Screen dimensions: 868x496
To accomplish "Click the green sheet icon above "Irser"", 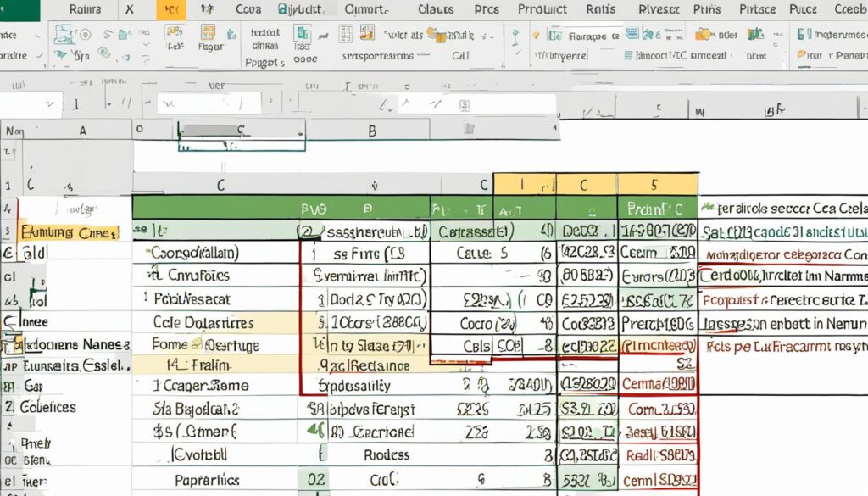I will point(302,33).
